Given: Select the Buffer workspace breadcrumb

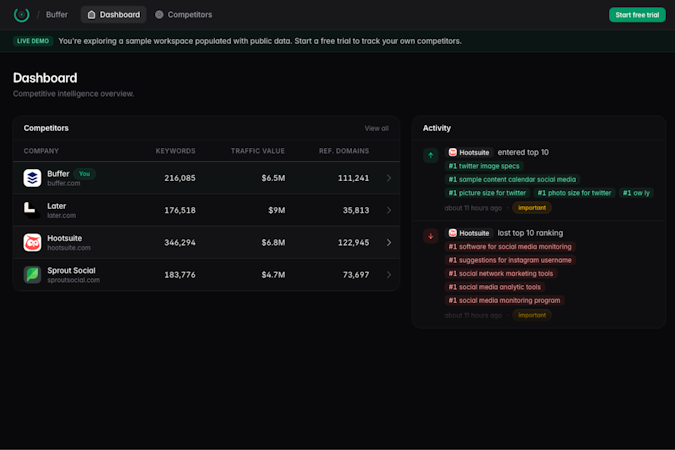Looking at the screenshot, I should click(57, 15).
